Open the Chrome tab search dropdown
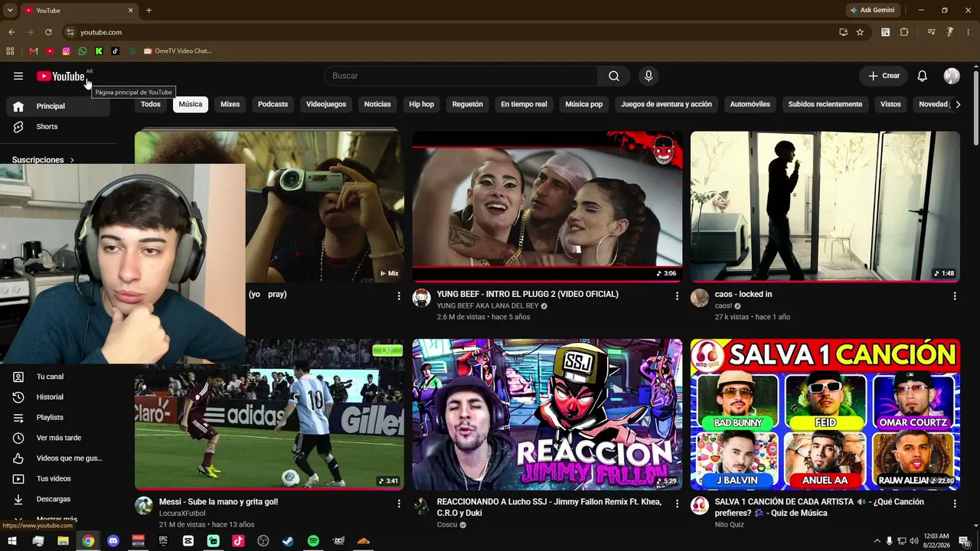Screen dimensions: 980x551 [10, 10]
